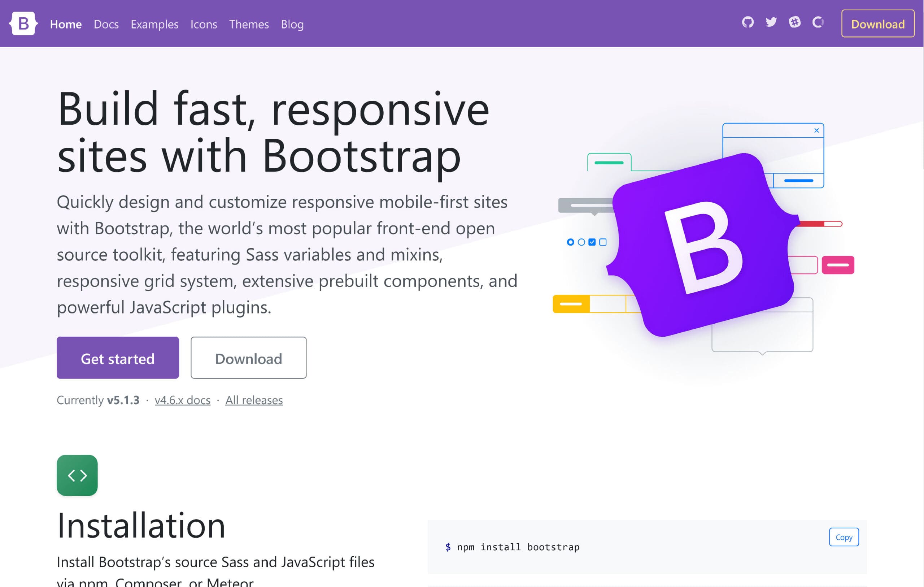Toggle the checked checkbox in illustration
Viewport: 924px width, 587px height.
point(592,242)
